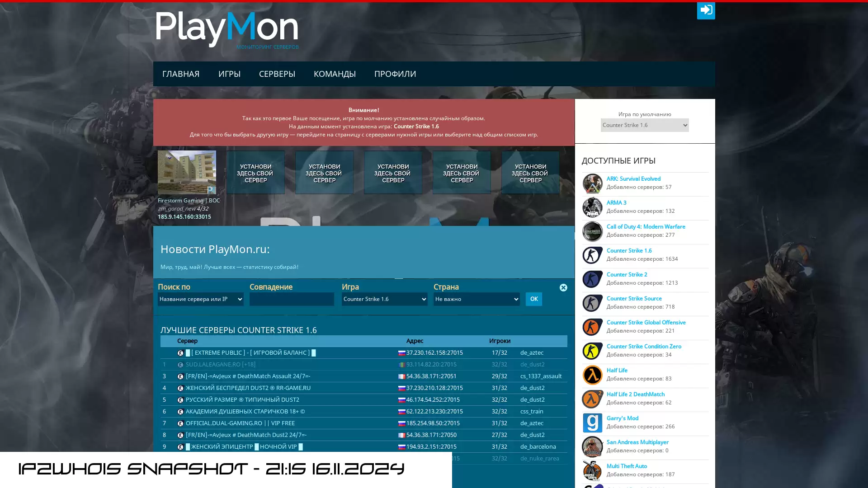
Task: Open Call of Duty 4: Modern Warfare link
Action: (x=646, y=227)
